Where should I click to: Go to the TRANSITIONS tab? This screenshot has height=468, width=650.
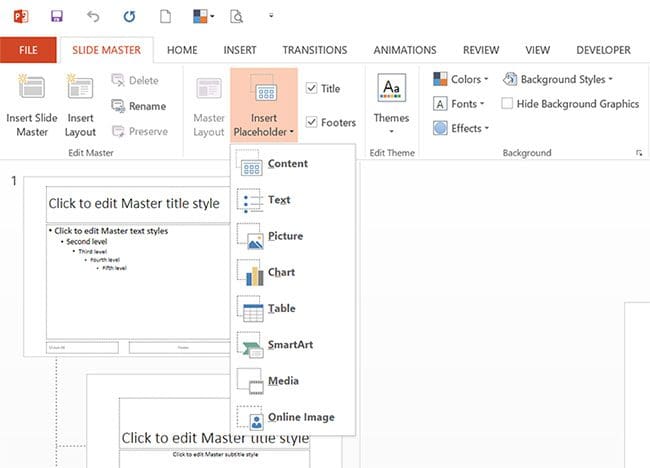315,50
